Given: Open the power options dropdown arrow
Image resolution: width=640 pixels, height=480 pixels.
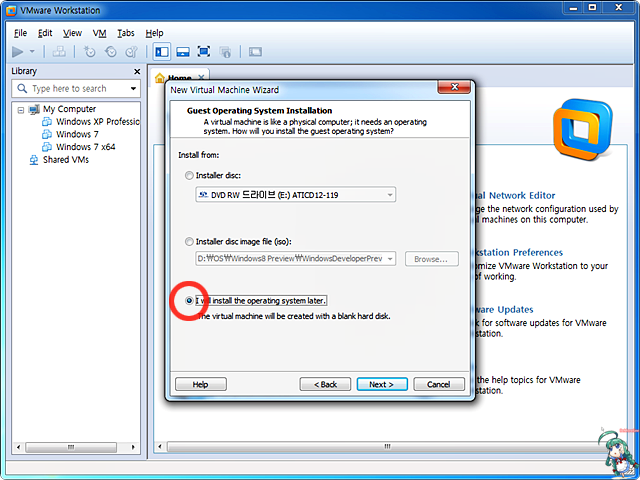Looking at the screenshot, I should pos(32,52).
